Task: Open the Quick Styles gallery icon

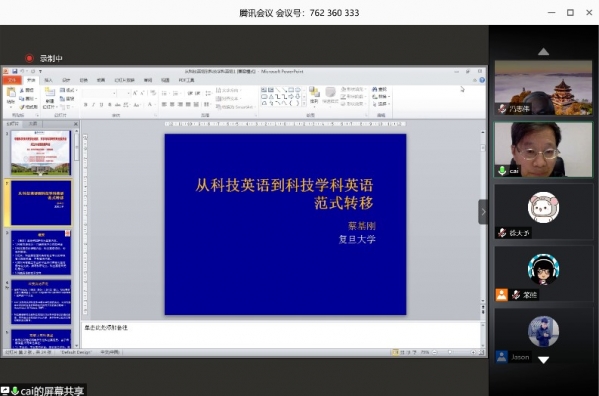Action: point(330,93)
